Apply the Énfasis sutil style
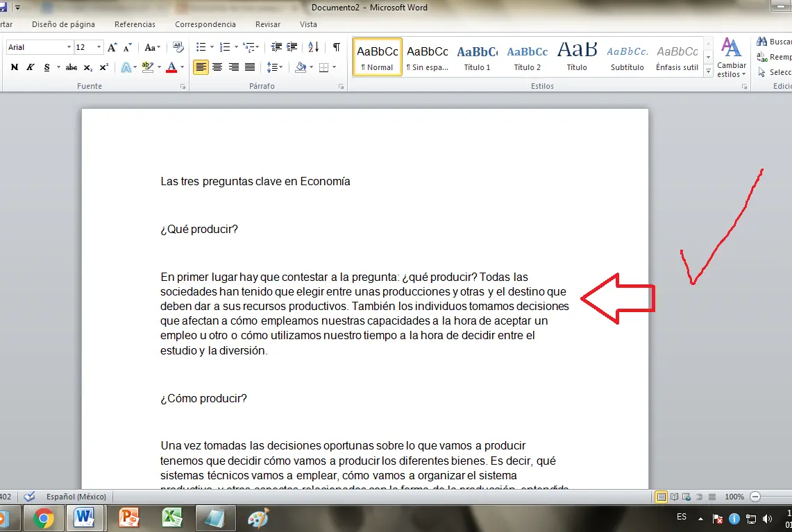792x532 pixels. tap(677, 57)
